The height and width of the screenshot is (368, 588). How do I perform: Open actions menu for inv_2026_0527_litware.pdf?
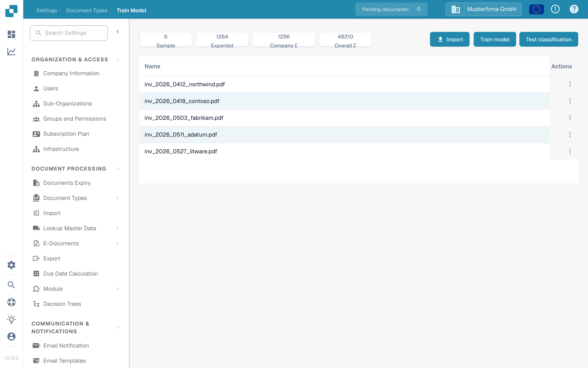pos(570,151)
